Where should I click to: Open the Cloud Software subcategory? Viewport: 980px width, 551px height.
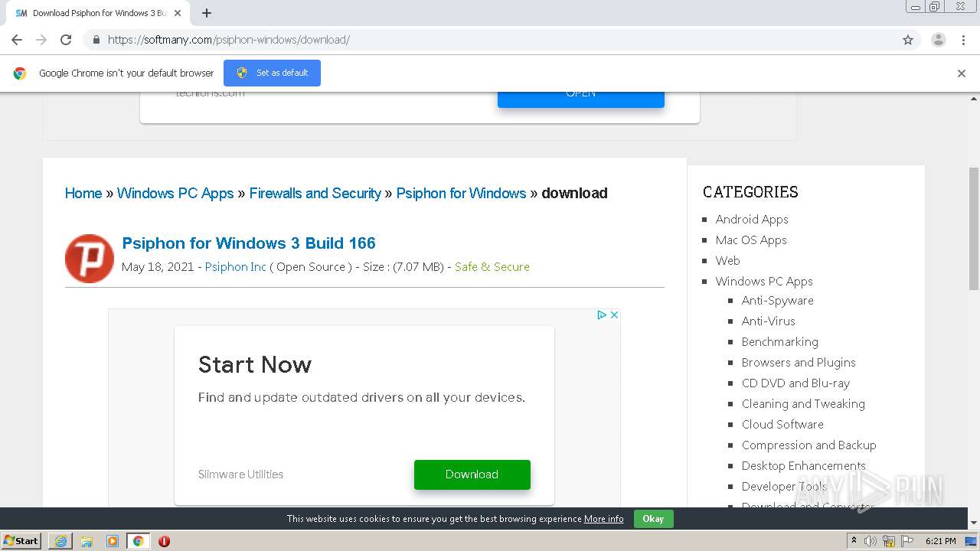pyautogui.click(x=782, y=425)
